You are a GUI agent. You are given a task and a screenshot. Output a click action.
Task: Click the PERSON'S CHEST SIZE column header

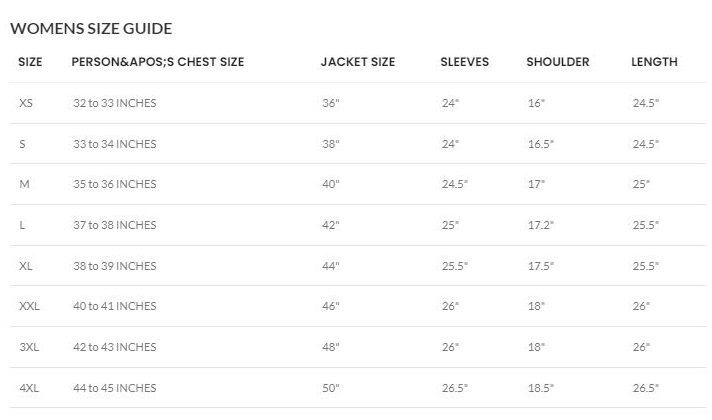pos(158,62)
